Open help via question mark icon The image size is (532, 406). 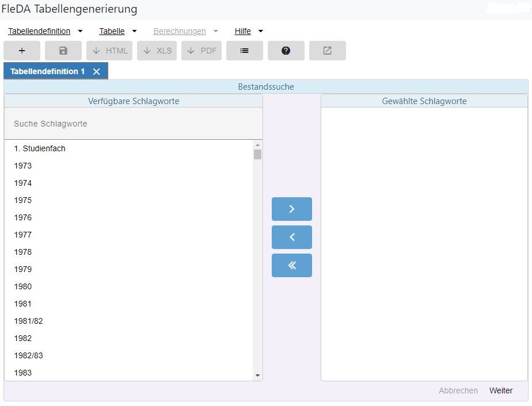[x=286, y=51]
